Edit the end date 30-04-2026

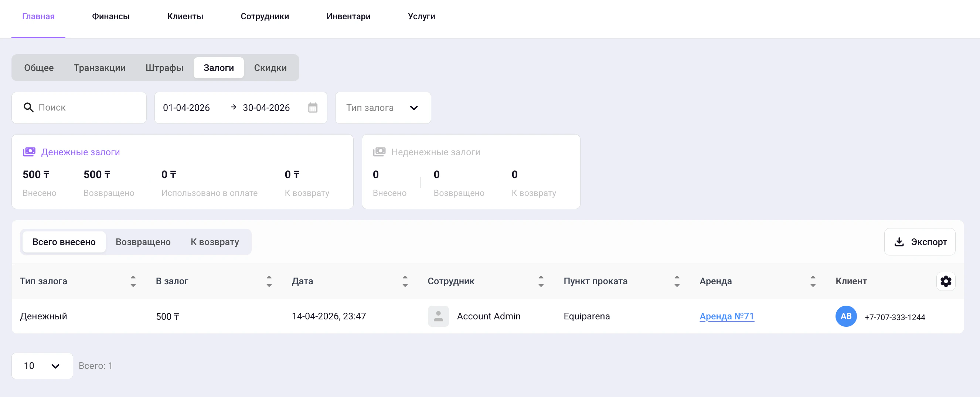pos(266,108)
